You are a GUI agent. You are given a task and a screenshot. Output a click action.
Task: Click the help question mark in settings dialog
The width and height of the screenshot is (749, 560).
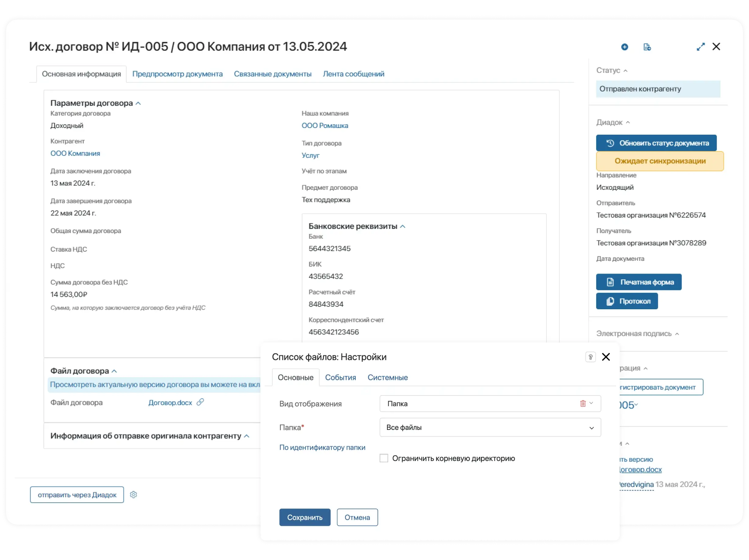590,357
